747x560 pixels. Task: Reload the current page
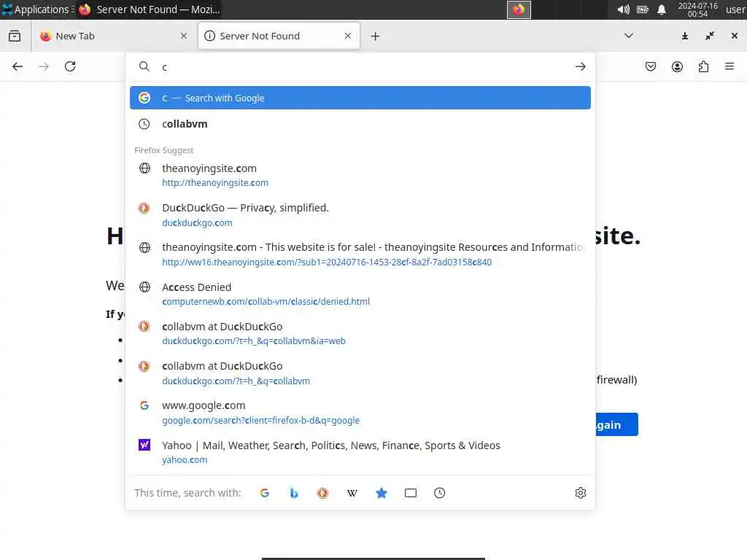click(x=70, y=66)
